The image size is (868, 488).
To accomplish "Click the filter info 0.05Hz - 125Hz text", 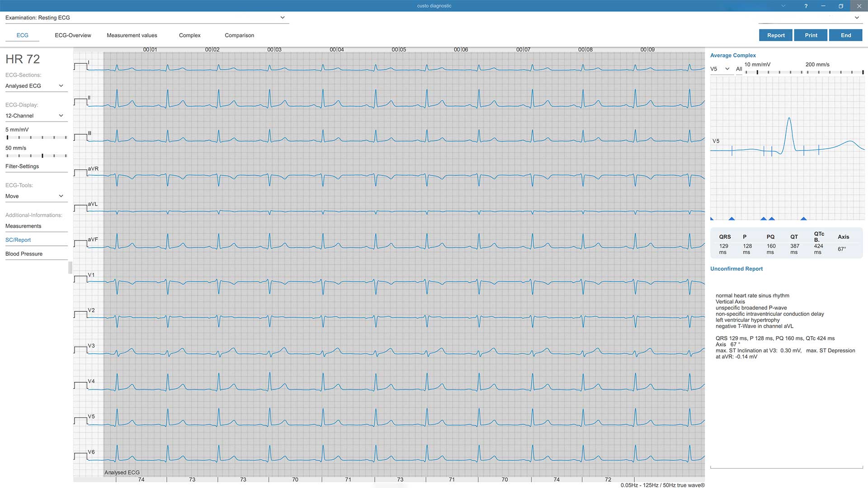I will (x=662, y=485).
